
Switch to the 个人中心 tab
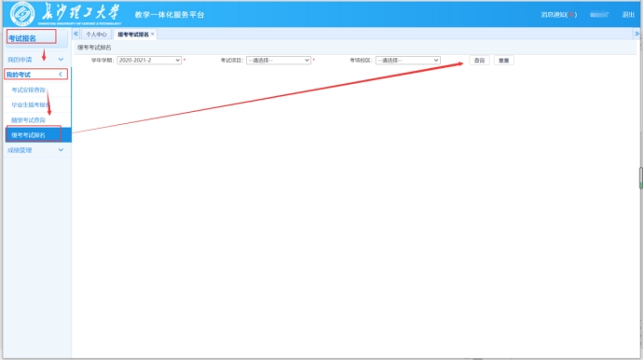(x=96, y=35)
